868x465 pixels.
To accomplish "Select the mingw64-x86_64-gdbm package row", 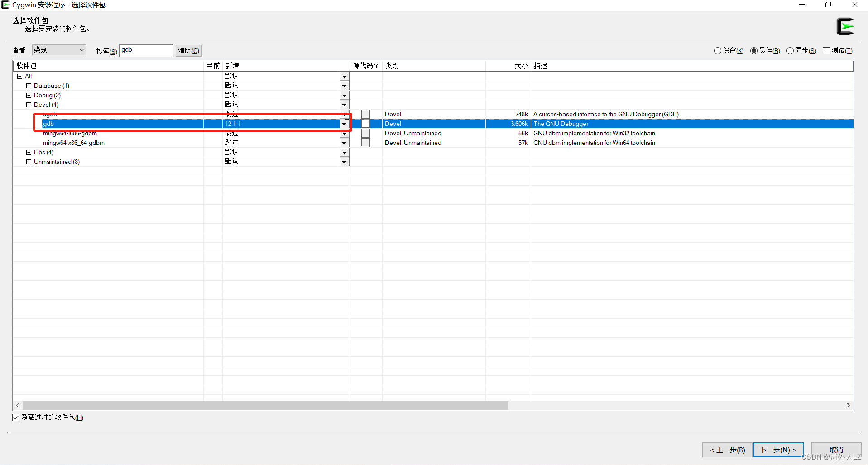I will 433,143.
